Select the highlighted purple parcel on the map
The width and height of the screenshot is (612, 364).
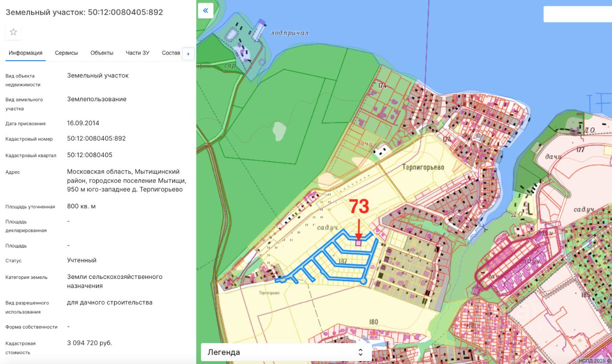click(359, 243)
